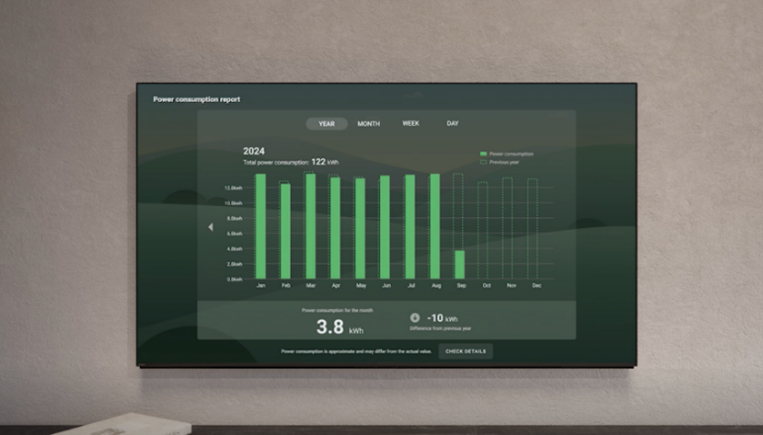Select the short September bar
The image size is (763, 435).
point(460,265)
